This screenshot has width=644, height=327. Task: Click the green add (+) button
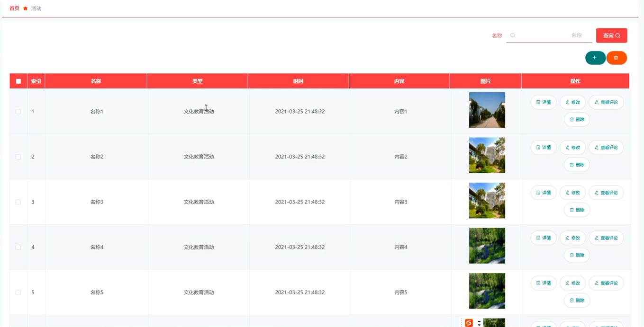click(595, 58)
